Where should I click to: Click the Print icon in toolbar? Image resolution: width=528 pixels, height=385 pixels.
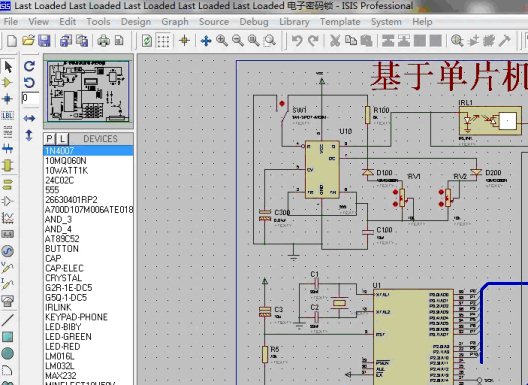104,41
